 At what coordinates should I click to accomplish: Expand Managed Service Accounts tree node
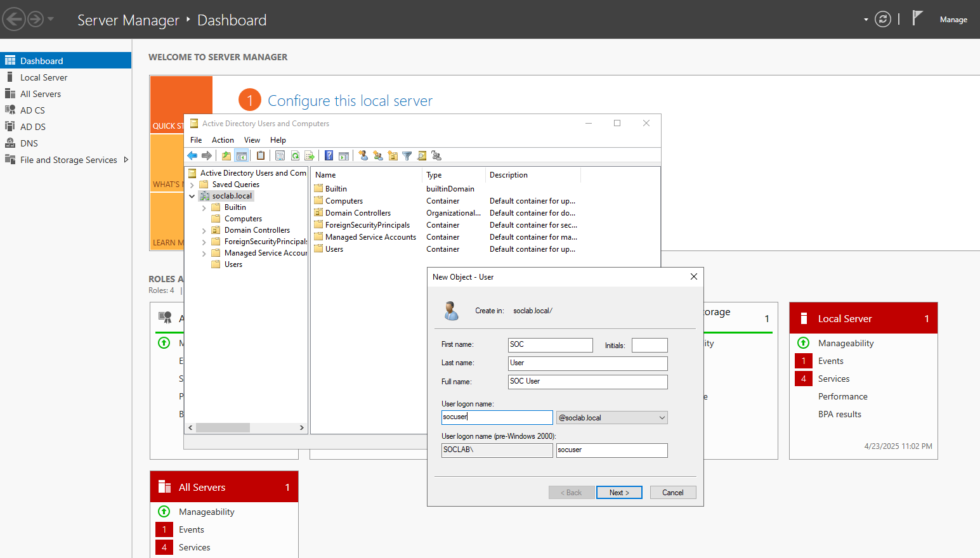[x=204, y=254]
